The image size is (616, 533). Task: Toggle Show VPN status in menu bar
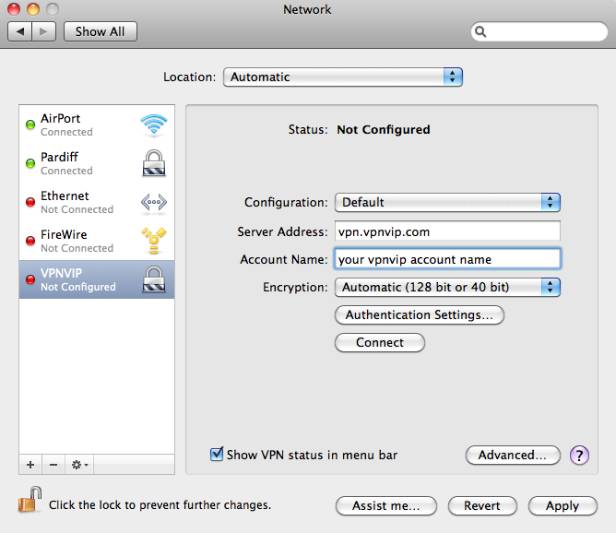(x=216, y=454)
